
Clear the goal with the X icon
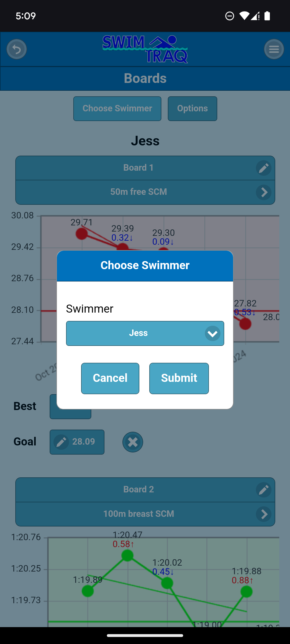click(133, 442)
